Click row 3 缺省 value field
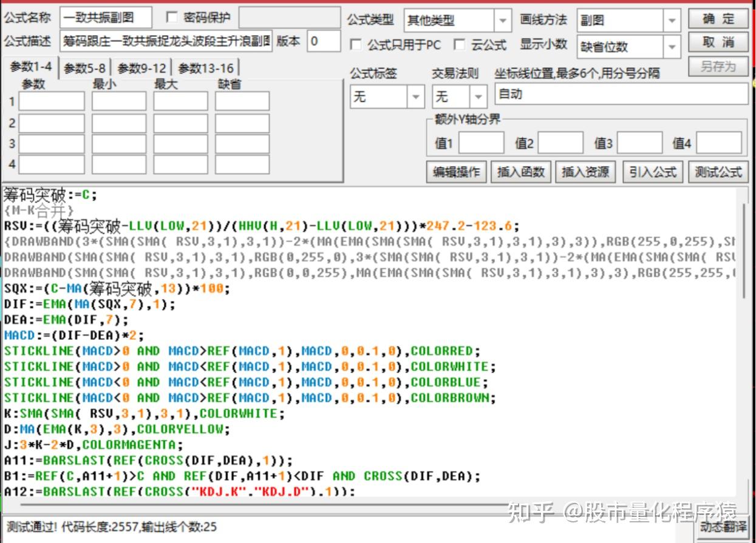Image resolution: width=756 pixels, height=543 pixels. point(242,144)
